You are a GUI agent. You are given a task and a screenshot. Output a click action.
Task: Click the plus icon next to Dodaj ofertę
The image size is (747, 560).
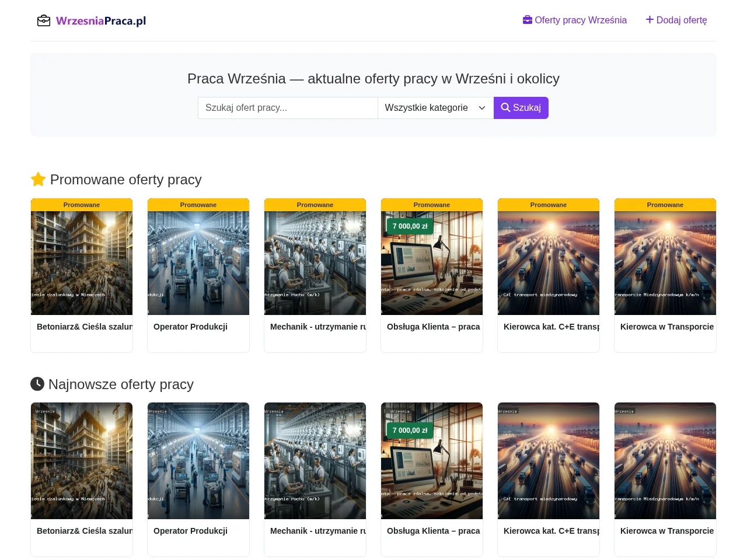pyautogui.click(x=650, y=20)
